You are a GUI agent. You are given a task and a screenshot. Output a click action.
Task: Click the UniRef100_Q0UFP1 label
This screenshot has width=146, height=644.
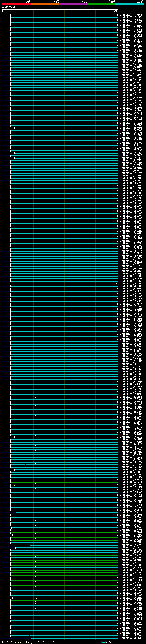(x=131, y=201)
